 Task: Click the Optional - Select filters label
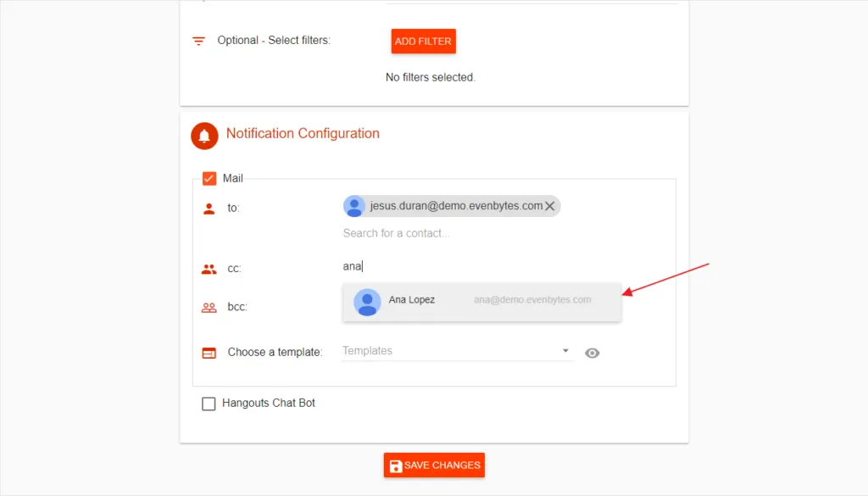[274, 41]
